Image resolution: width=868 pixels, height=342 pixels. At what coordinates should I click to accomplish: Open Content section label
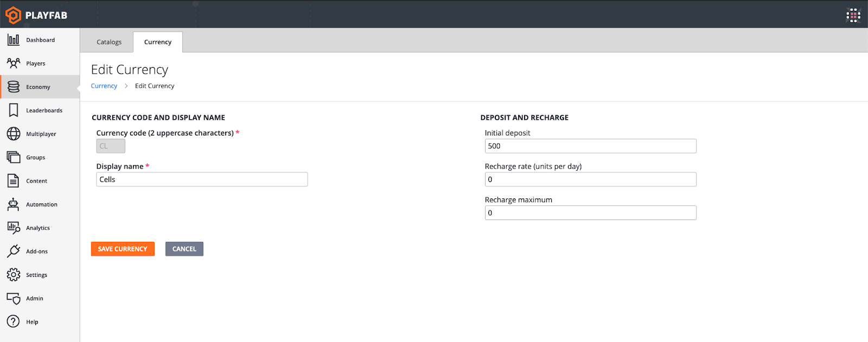[x=37, y=181]
